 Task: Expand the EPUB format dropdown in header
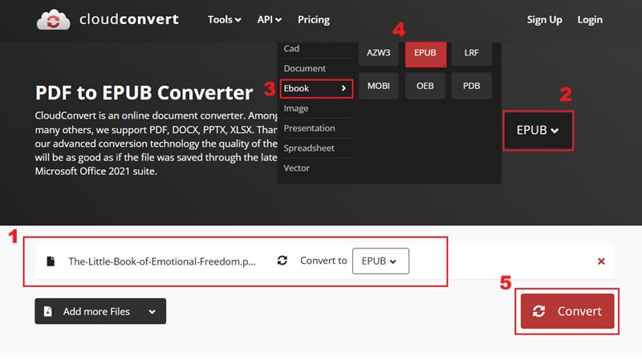pos(538,130)
